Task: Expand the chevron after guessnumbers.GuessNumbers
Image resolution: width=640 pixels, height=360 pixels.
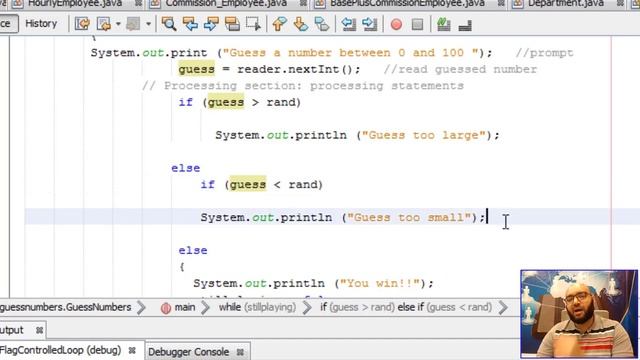Action: coord(141,307)
